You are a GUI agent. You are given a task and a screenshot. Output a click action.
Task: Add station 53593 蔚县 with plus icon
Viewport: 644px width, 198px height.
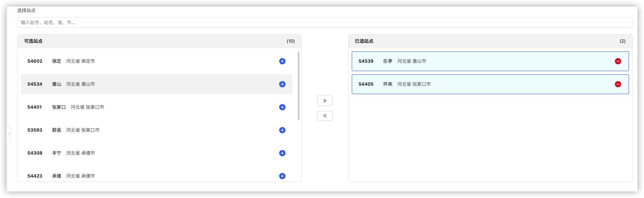pos(282,130)
